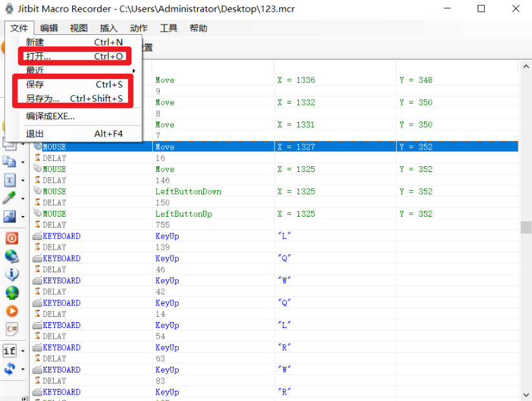Select the DELAY 146 row
532x401 pixels.
274,180
